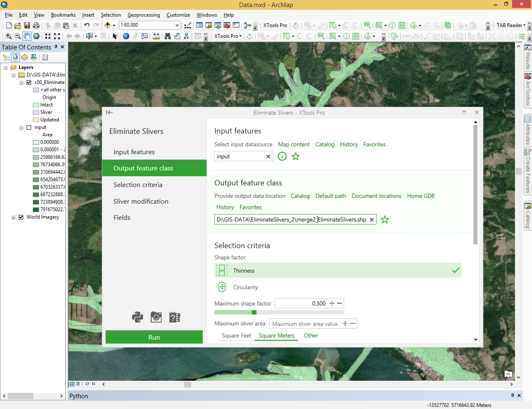The height and width of the screenshot is (409, 532).
Task: Open the Table of Contents window icon
Action: tap(199, 25)
